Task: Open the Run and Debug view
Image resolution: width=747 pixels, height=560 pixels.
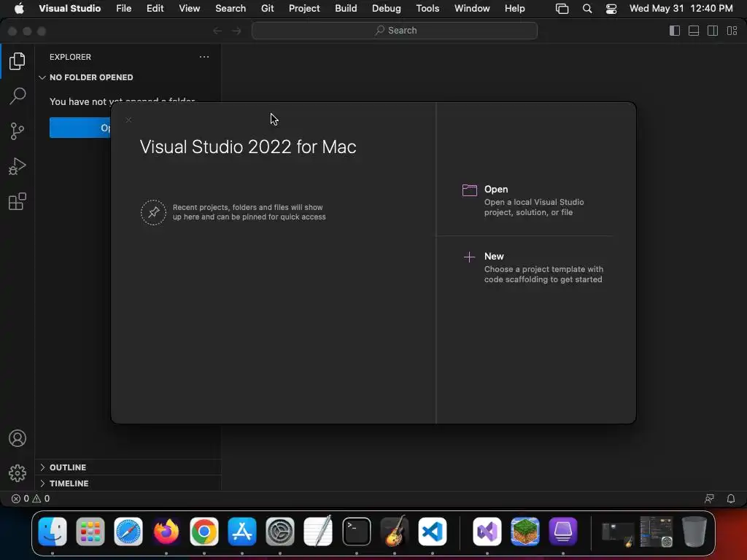Action: point(18,166)
